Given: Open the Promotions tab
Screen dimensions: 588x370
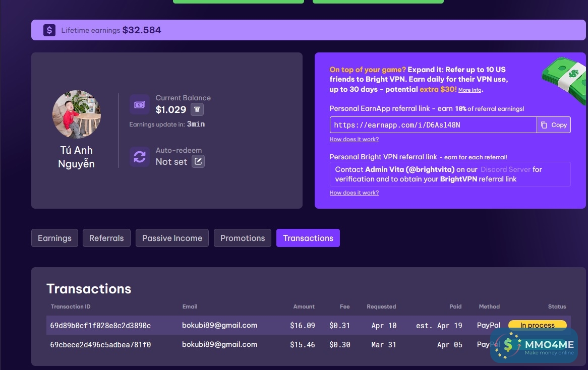Looking at the screenshot, I should point(243,238).
